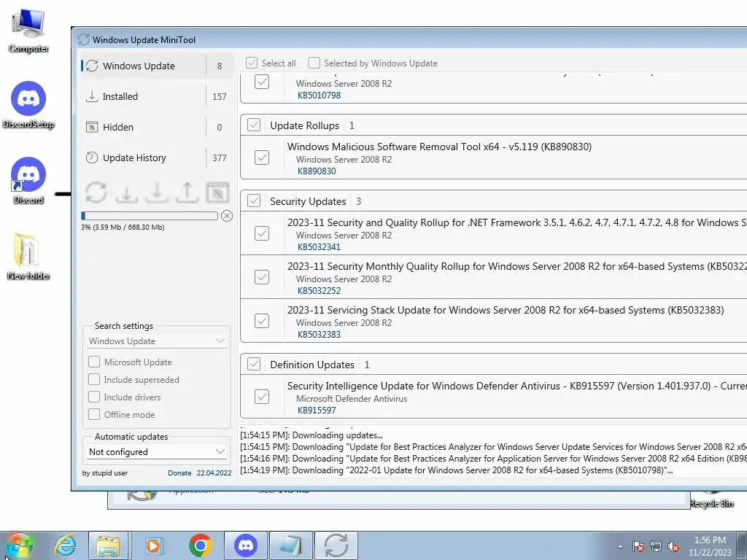The height and width of the screenshot is (560, 747).
Task: Open the KB915597 link
Action: coord(317,410)
